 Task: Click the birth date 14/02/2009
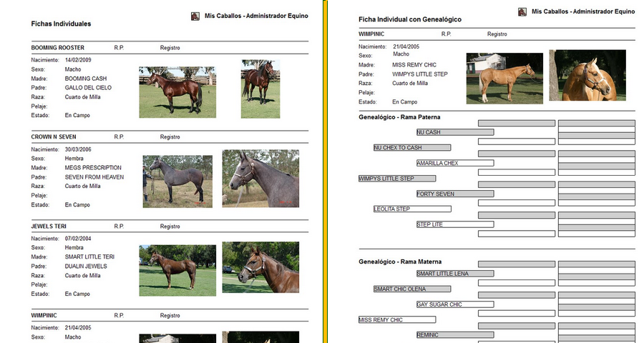(78, 60)
